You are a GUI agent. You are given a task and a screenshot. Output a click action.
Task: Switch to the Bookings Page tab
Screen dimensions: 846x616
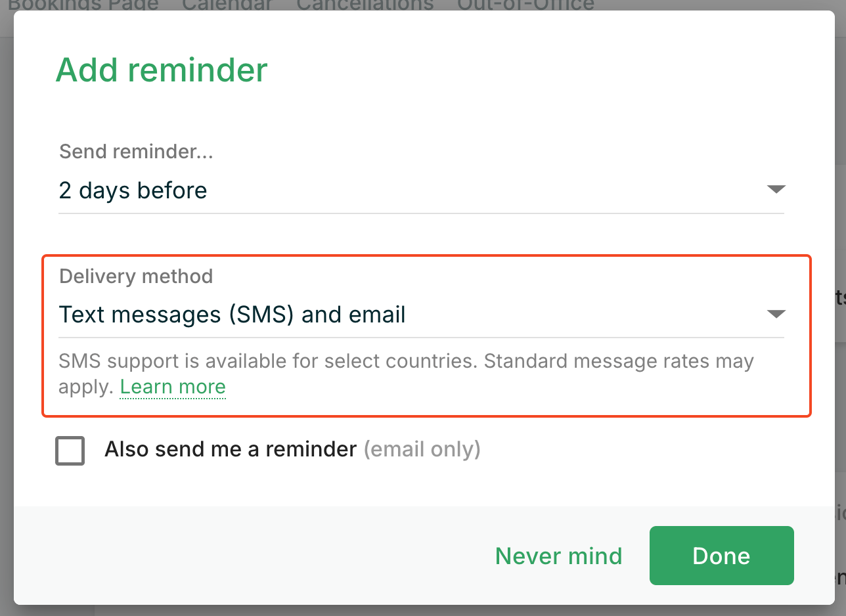point(83,5)
